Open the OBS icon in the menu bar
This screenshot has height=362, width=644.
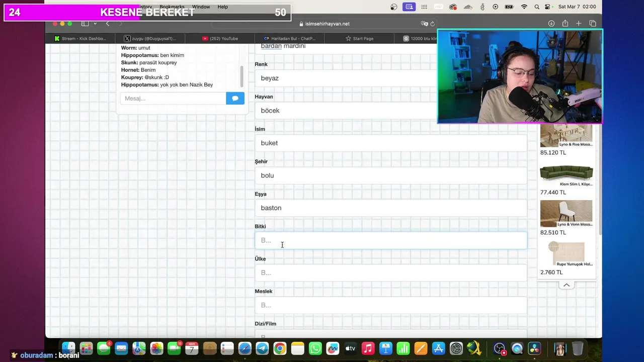[394, 7]
